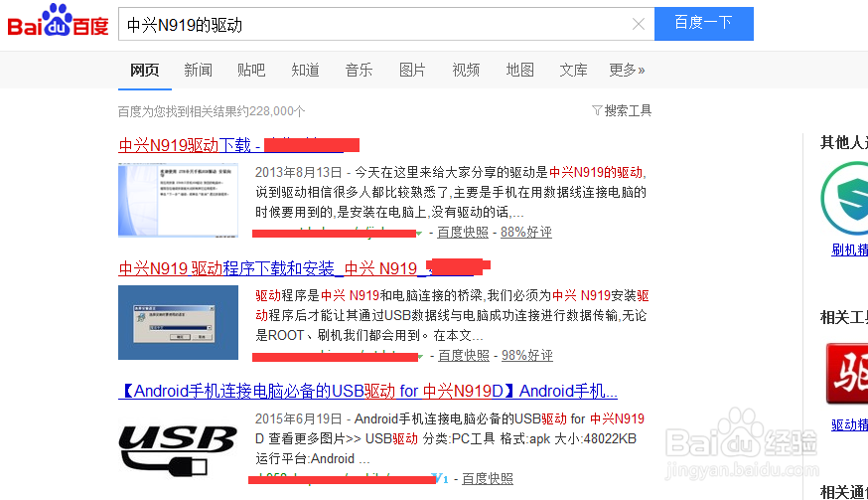The image size is (868, 500).
Task: Click the search field containing 中兴N919的驱动
Action: (386, 24)
